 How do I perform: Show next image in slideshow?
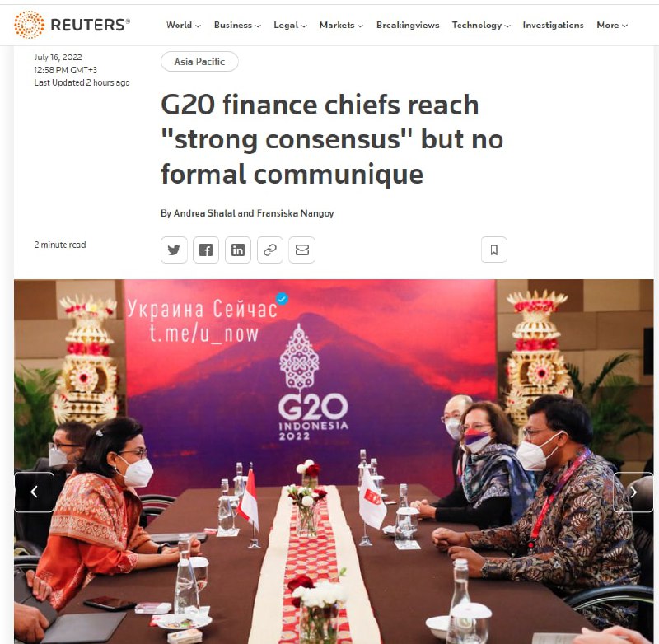(633, 492)
